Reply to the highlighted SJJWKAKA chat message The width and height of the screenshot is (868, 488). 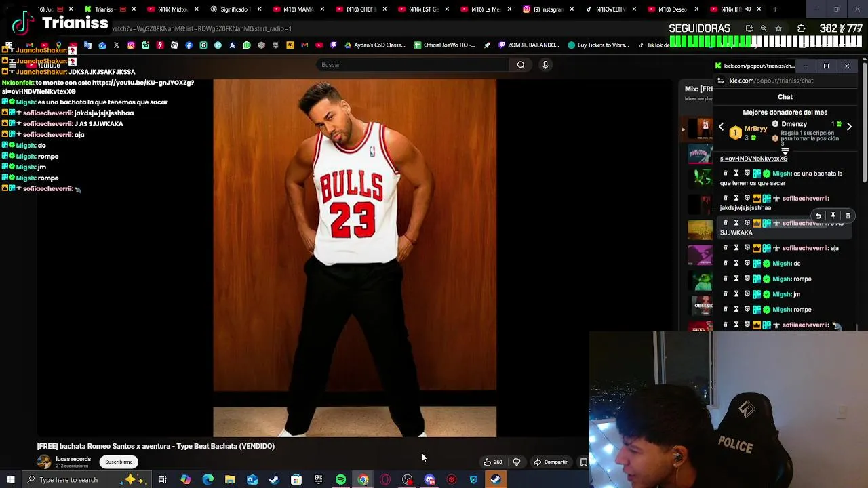point(818,216)
